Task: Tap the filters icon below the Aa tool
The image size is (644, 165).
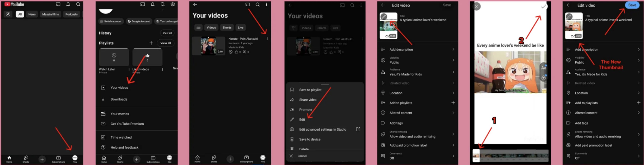Action: [544, 78]
